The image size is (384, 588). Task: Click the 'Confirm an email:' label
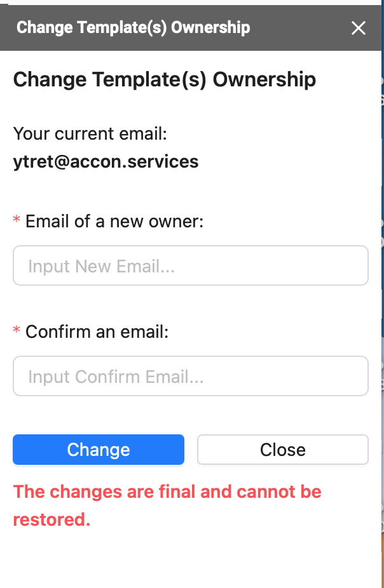click(x=97, y=331)
